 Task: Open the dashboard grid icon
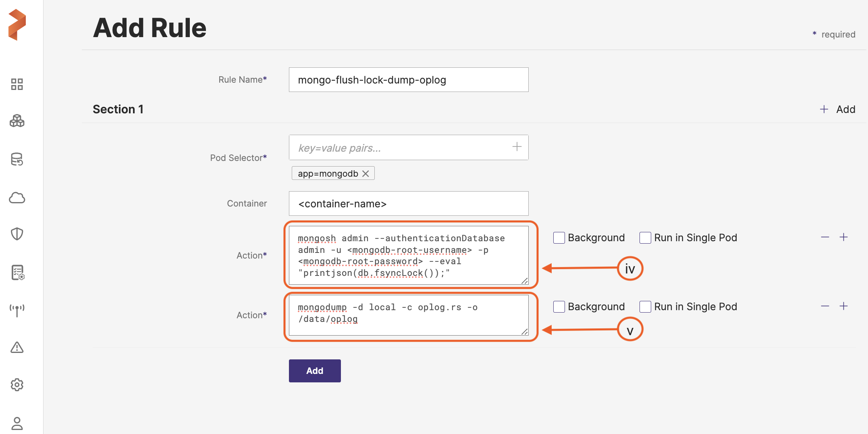click(17, 84)
